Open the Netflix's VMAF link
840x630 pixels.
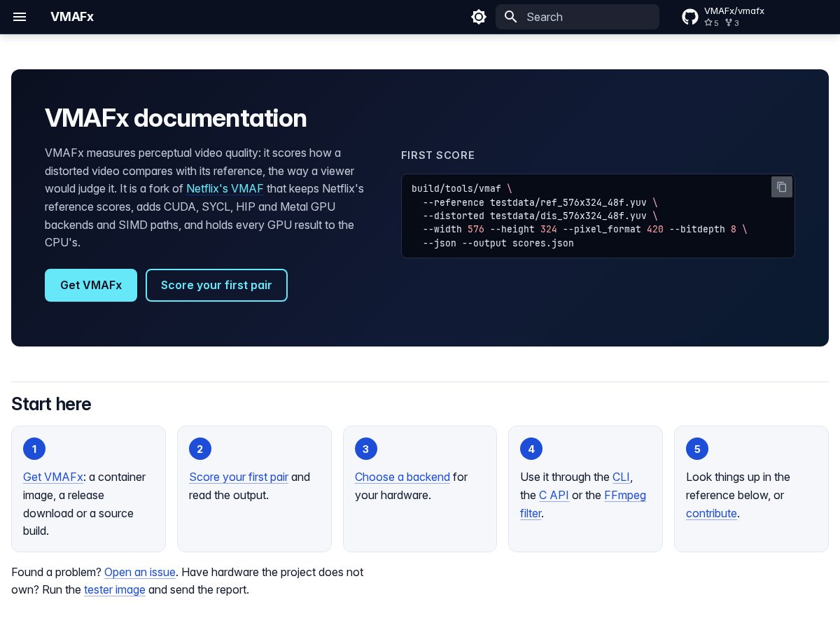click(x=225, y=188)
